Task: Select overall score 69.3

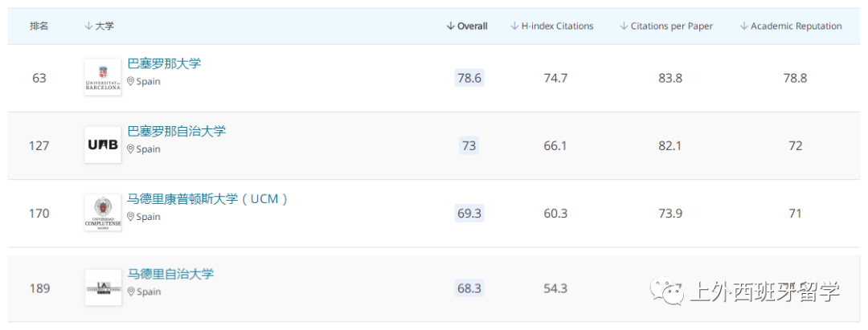Action: (469, 214)
